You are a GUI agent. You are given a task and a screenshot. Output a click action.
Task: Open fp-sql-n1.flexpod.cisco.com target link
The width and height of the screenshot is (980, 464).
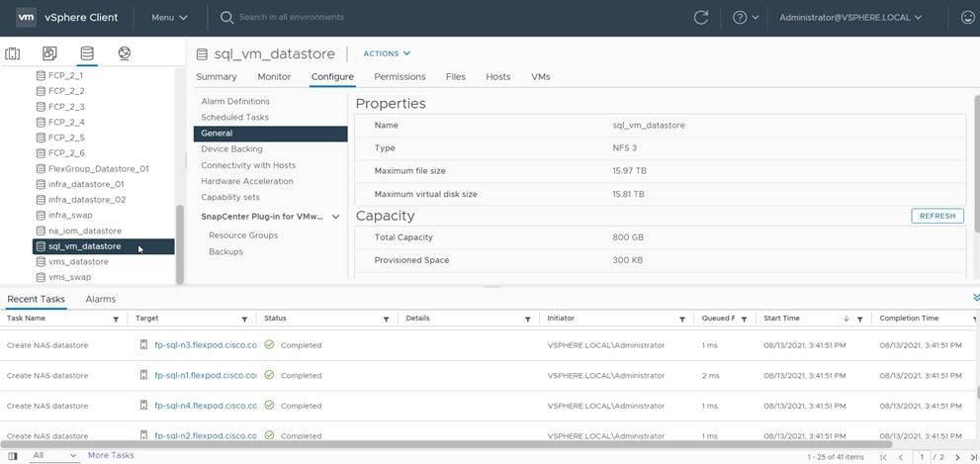[x=206, y=376]
